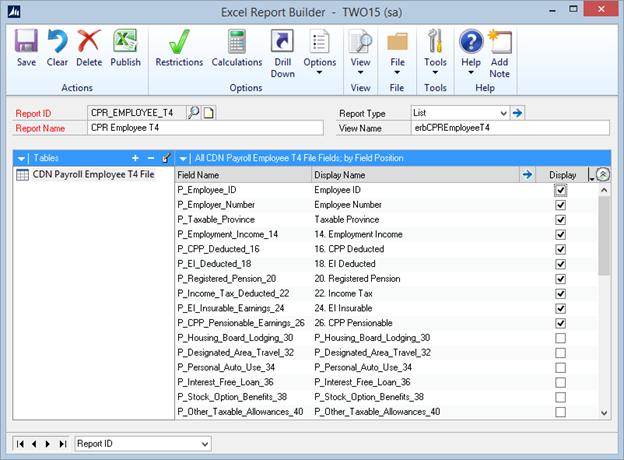Click the Field Name column header
Screen dimensions: 624x460
243,175
